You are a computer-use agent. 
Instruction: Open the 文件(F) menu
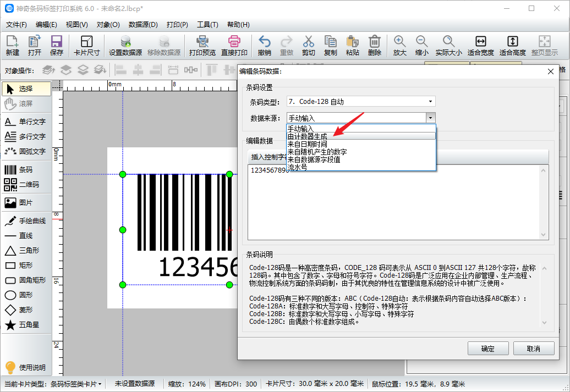[x=17, y=25]
